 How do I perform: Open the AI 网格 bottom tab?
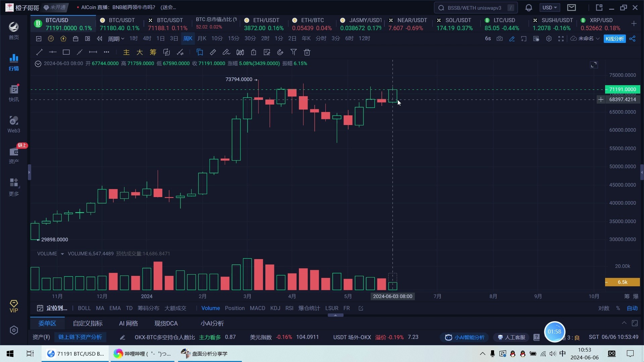[128, 323]
